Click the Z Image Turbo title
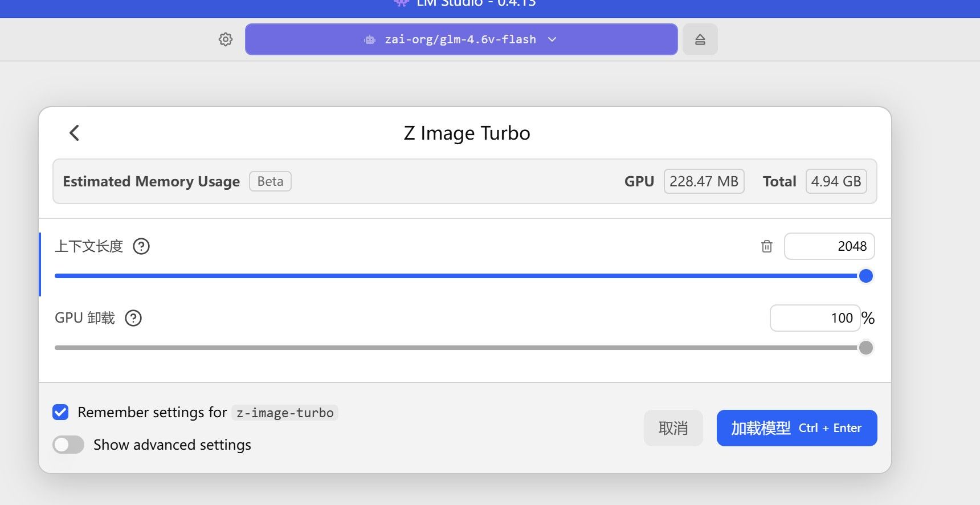Viewport: 980px width, 505px height. point(467,133)
